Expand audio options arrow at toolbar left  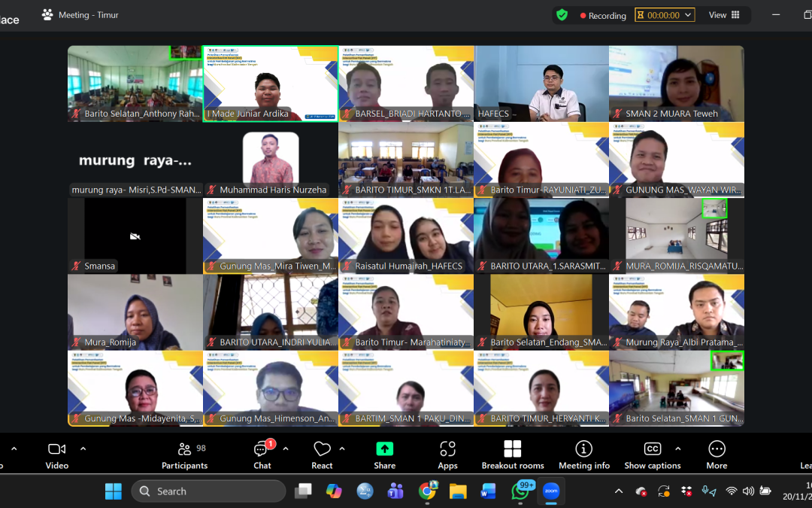(14, 449)
